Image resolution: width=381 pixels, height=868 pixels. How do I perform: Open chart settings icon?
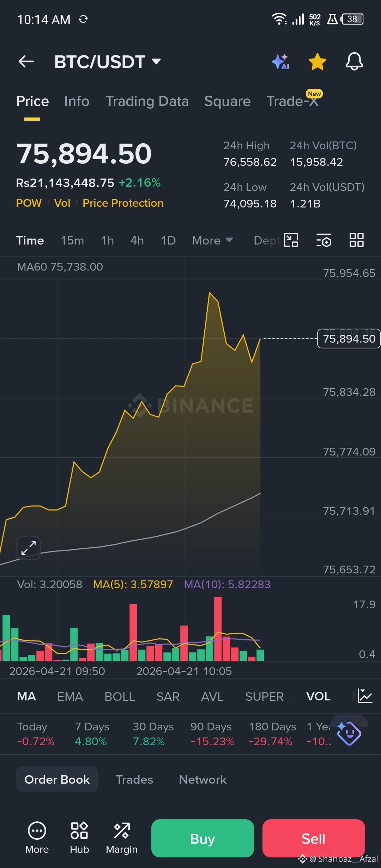pyautogui.click(x=323, y=240)
